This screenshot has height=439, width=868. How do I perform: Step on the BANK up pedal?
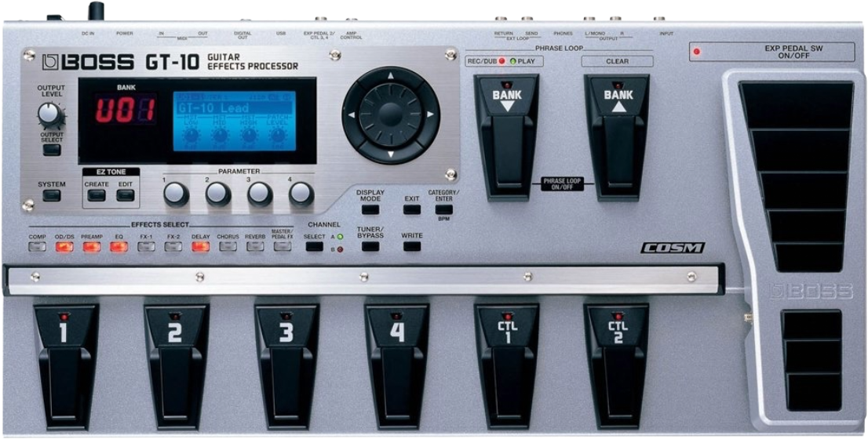(x=617, y=137)
